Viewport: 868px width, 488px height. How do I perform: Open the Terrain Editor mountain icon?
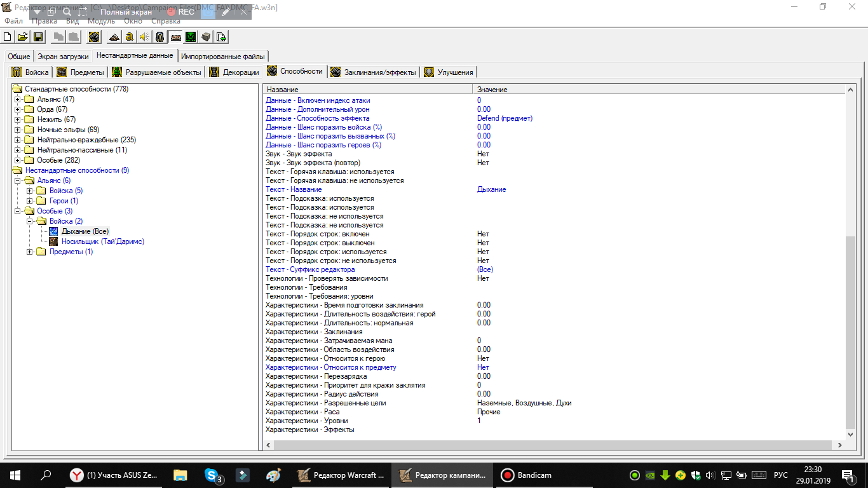click(114, 37)
